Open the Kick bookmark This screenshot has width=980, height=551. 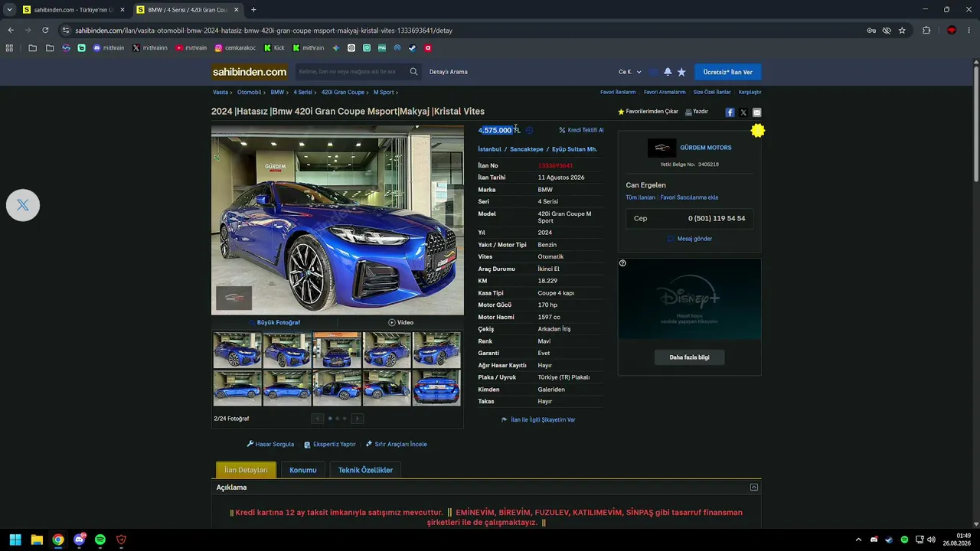pos(274,47)
